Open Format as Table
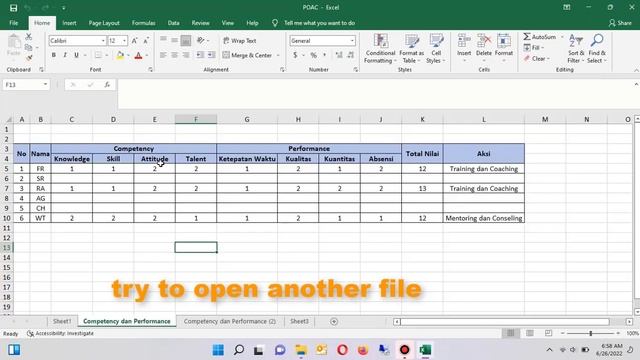 [411, 49]
